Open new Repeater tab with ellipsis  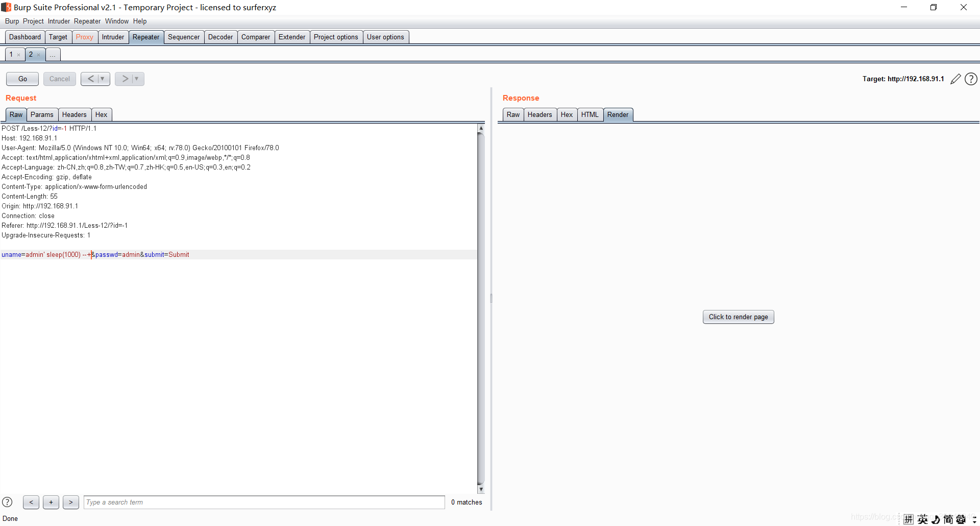tap(53, 55)
